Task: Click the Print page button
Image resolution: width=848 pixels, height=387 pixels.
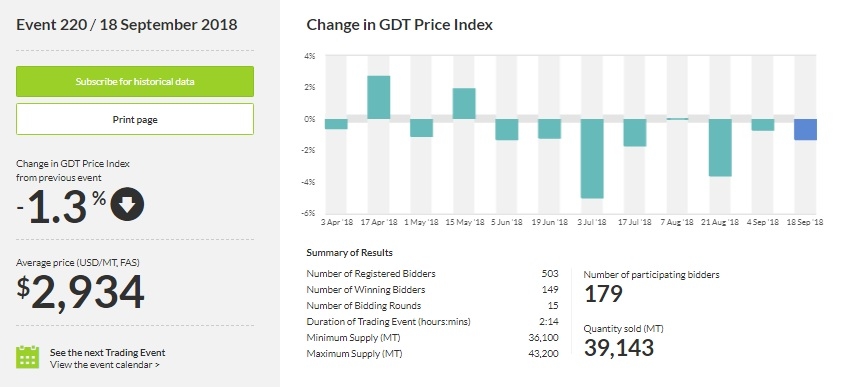Action: (135, 119)
